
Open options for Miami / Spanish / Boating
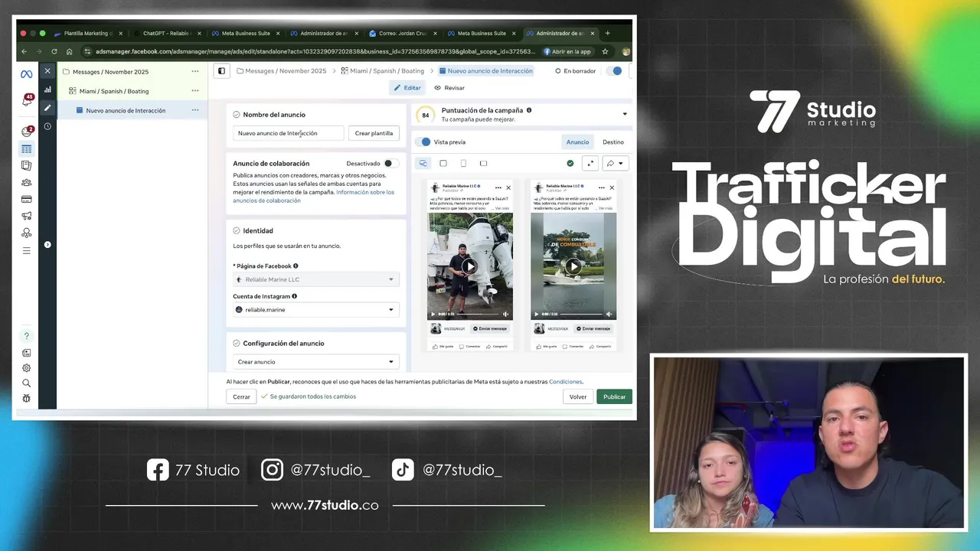tap(195, 91)
